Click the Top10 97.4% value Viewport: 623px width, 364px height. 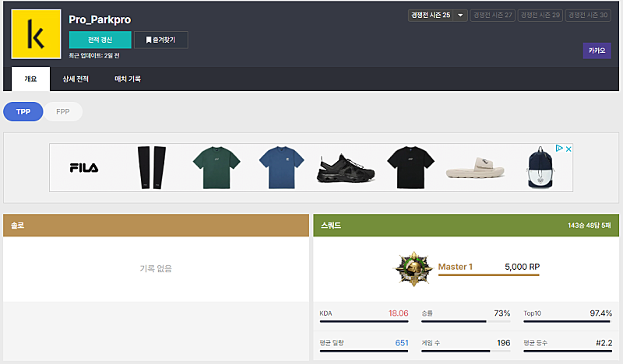[x=600, y=313]
